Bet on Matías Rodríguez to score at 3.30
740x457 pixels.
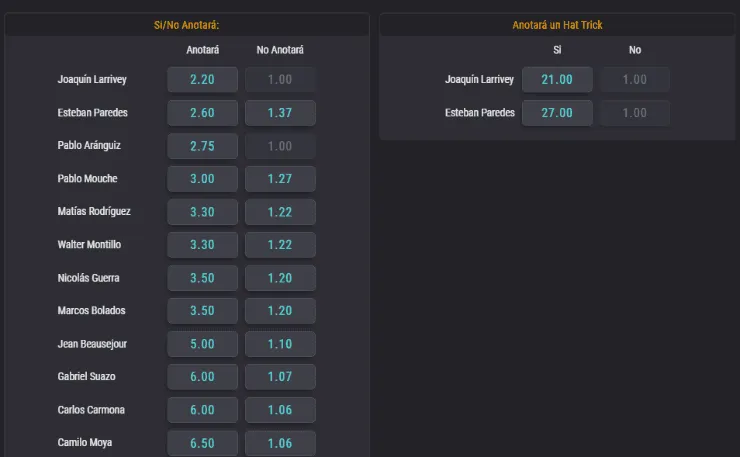tap(203, 212)
